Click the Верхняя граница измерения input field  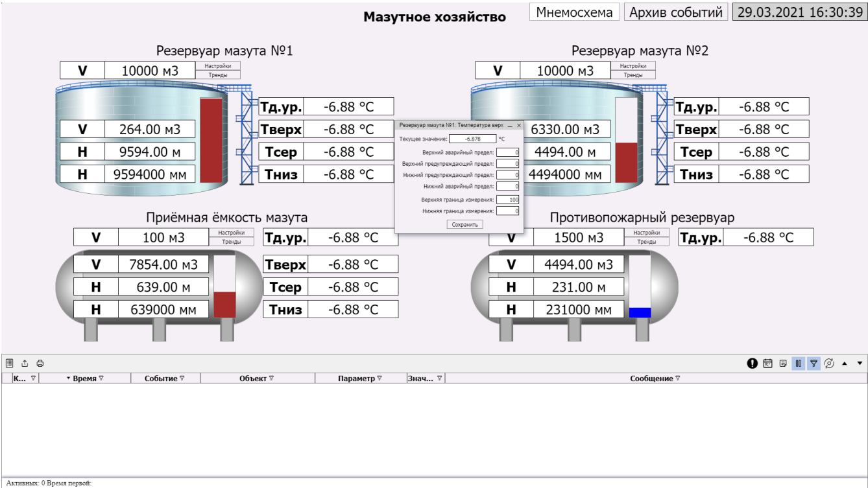coord(508,200)
